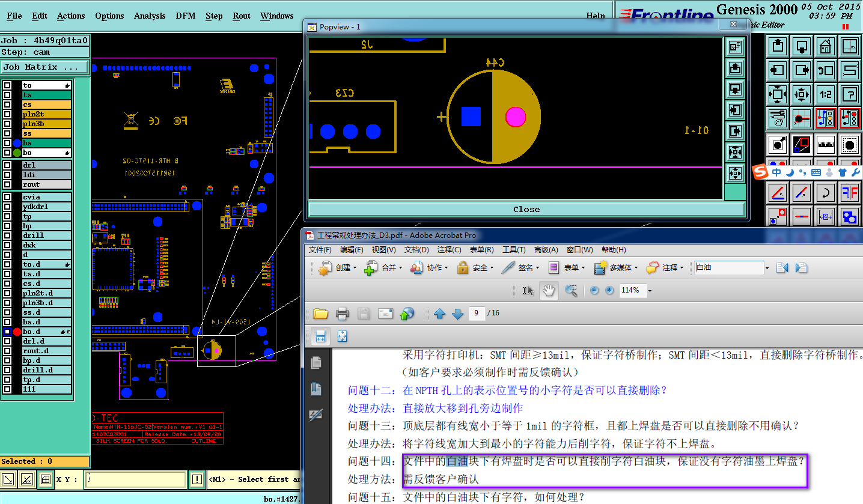This screenshot has width=863, height=504.
Task: Click the XY coordinate grid icon
Action: click(x=849, y=46)
